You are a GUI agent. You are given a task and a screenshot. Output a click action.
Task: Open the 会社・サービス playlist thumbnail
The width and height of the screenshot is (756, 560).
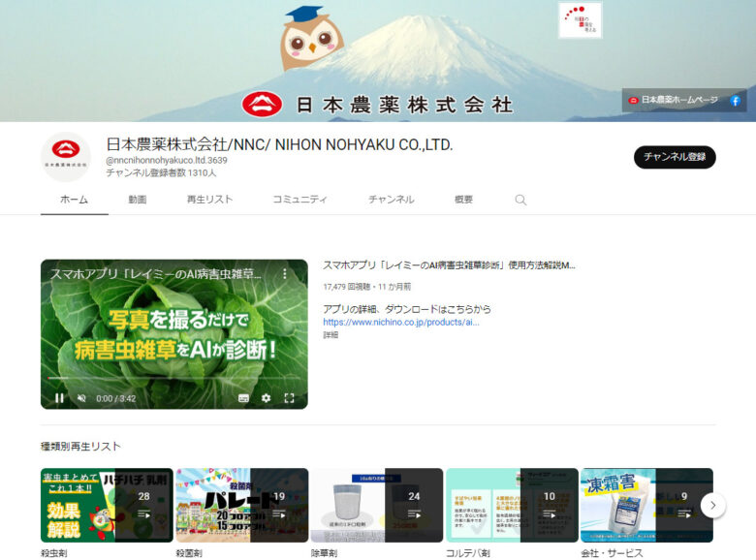(x=647, y=505)
